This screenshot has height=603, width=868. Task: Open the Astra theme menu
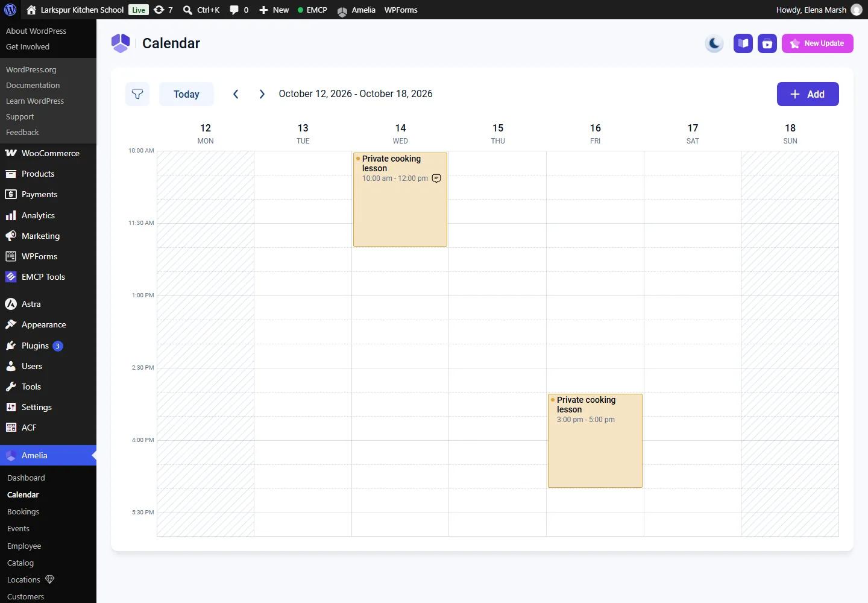pos(48,304)
